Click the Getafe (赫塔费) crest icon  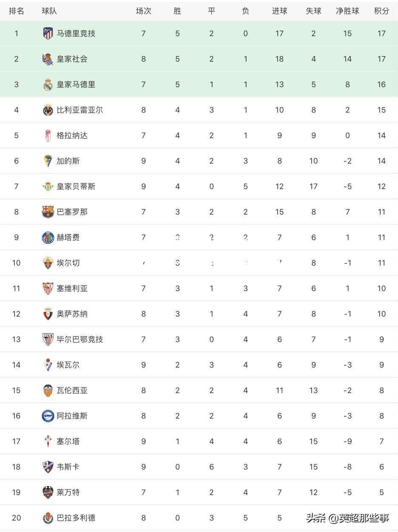coord(48,237)
